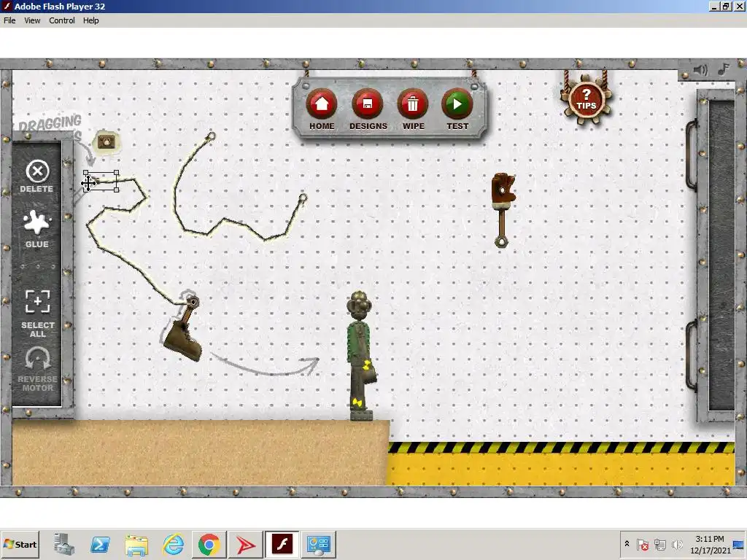Click the rope's right ring end
Viewport: 747px width, 560px height.
303,197
